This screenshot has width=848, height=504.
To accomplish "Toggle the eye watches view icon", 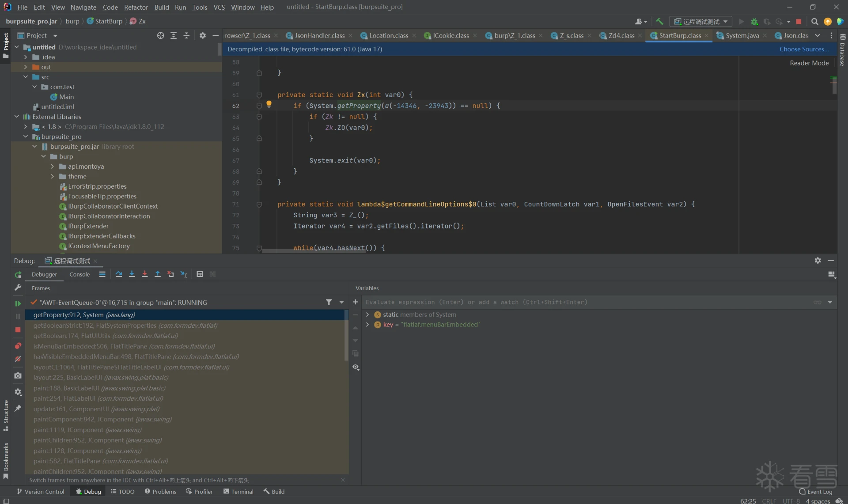I will [x=356, y=367].
